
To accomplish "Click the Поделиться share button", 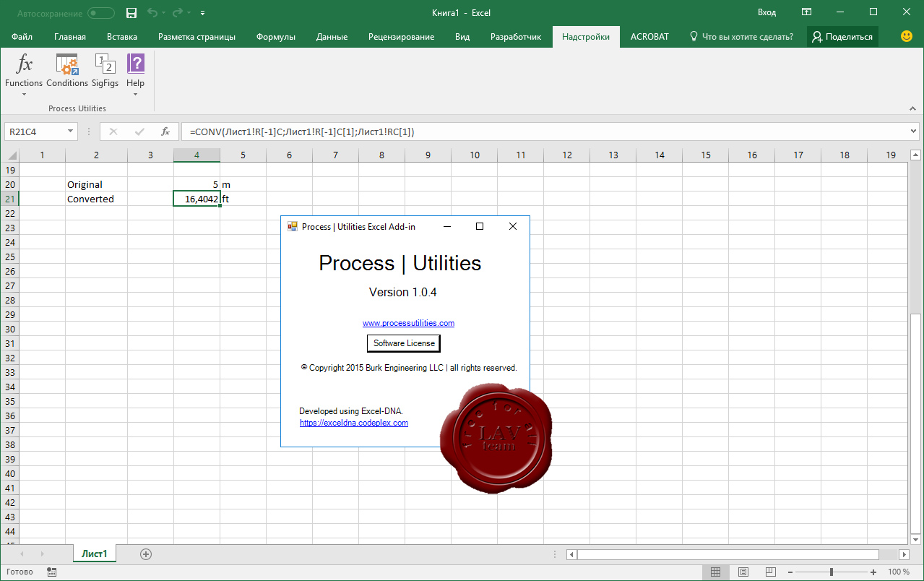I will pos(842,37).
